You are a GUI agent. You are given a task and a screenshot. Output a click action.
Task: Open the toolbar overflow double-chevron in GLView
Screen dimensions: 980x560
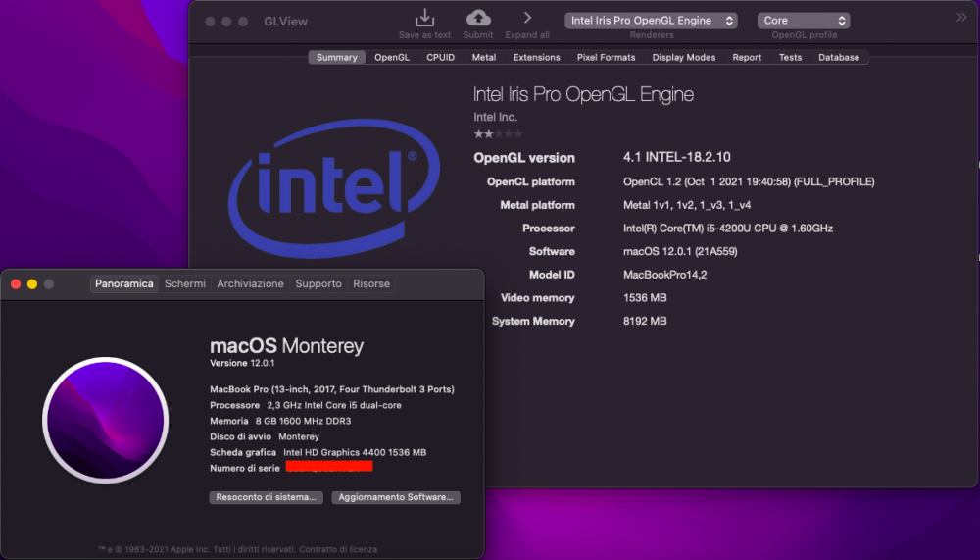click(x=961, y=18)
